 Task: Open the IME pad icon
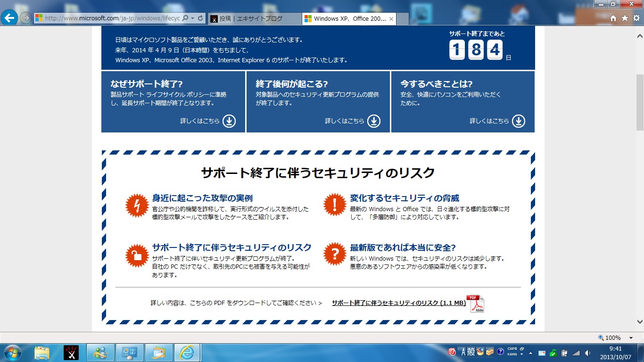[480, 352]
